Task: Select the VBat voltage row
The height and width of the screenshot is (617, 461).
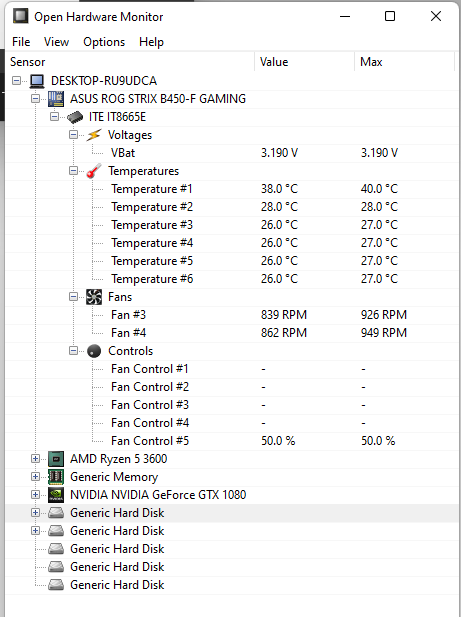Action: click(230, 153)
